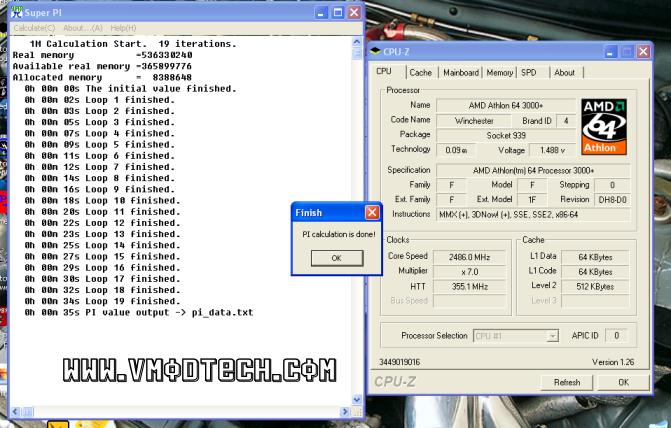
Task: Click the '1M Calculation Start. 19 iterations.' line
Action: (x=133, y=44)
